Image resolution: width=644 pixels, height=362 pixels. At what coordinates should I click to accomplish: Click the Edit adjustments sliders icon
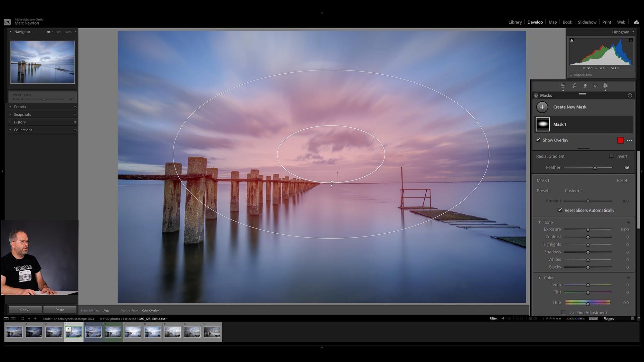pos(563,86)
